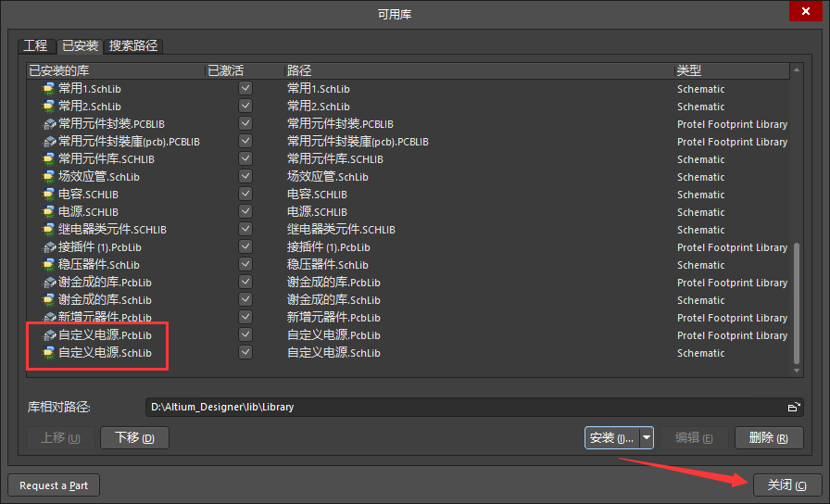
Task: Open the 安装 button dropdown arrow
Action: 647,438
